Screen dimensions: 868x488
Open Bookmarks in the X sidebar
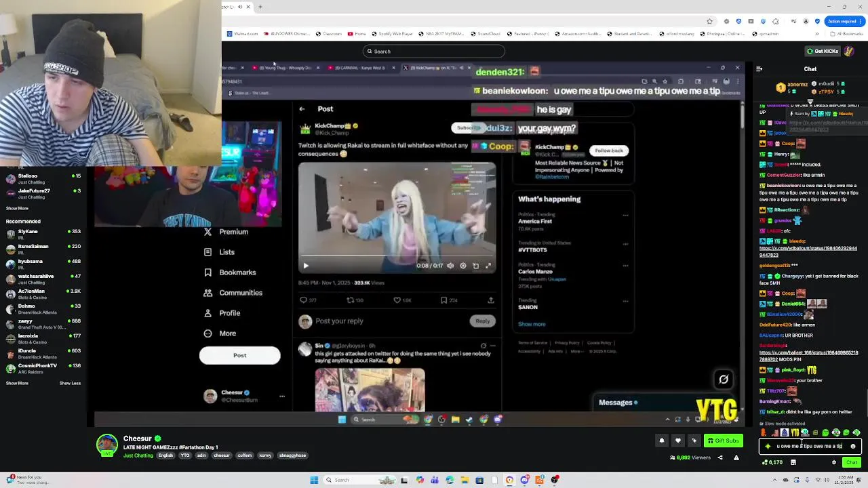pyautogui.click(x=230, y=272)
